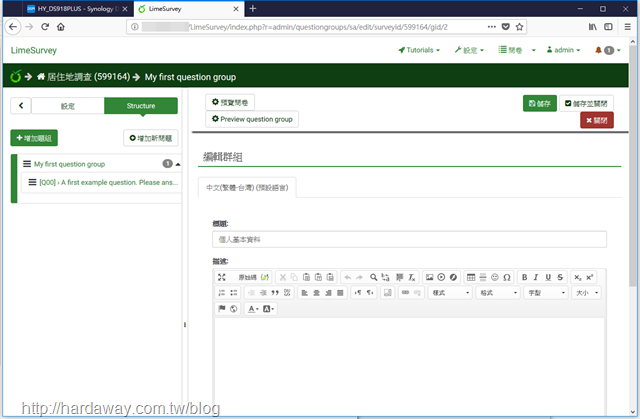The image size is (640, 419).
Task: Justify text in editor
Action: click(x=340, y=293)
